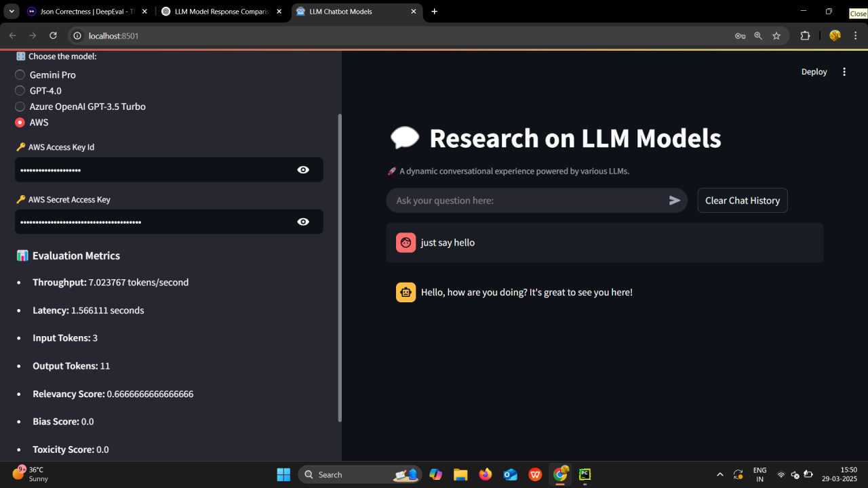
Task: Open File Explorer from the taskbar
Action: tap(460, 474)
